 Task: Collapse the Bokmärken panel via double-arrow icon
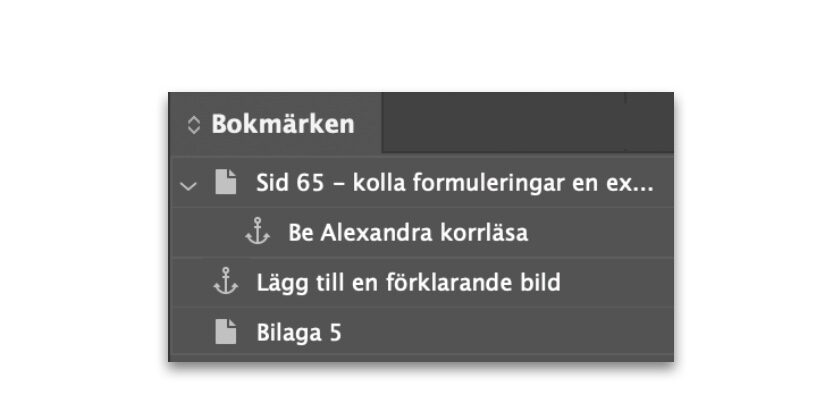(194, 125)
